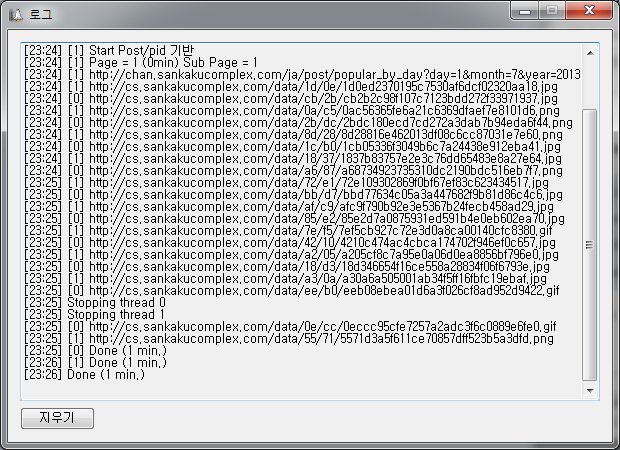Click the 5571d3a5f611ce70857dff523b5a3dfd.png line
620x450 pixels.
click(x=289, y=338)
